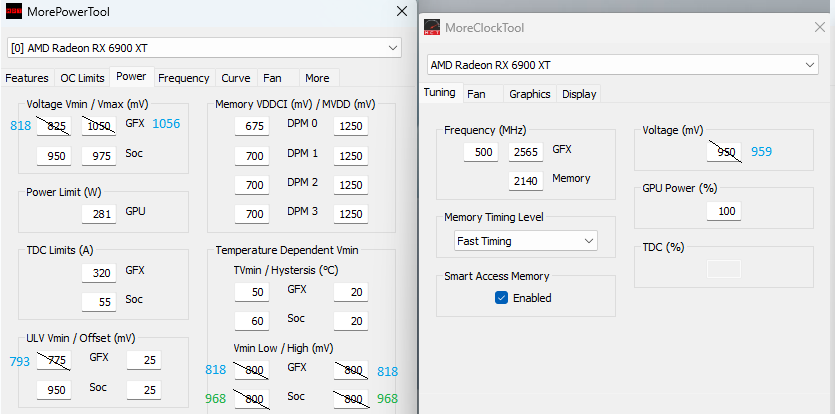Click GPU Power Limit field 281

(x=99, y=214)
